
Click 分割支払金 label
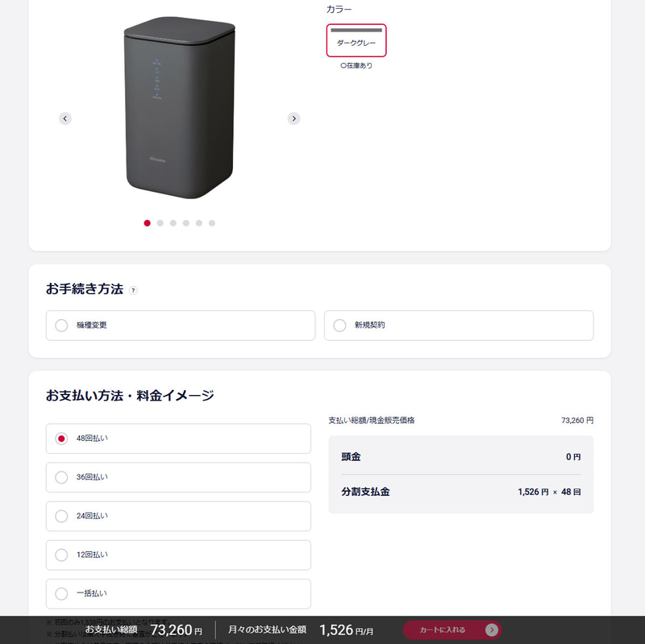[365, 492]
